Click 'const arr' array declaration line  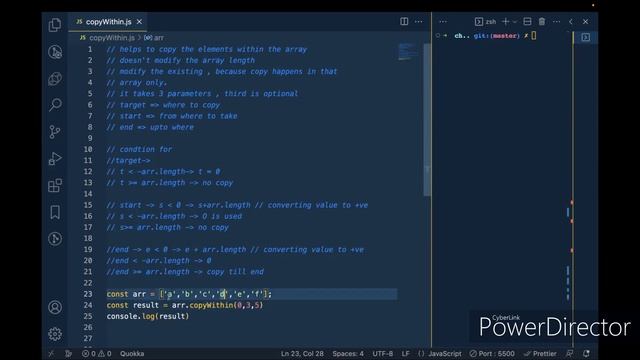[189, 294]
